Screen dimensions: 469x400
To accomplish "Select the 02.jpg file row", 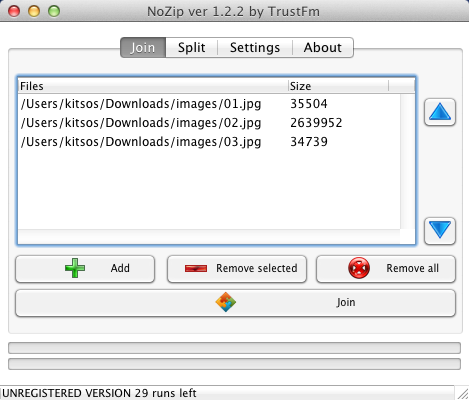I will [209, 123].
